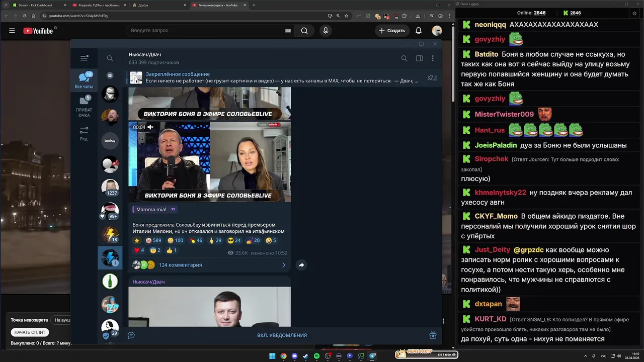Open Ньюсач/Двач channel header title
This screenshot has width=644, height=362.
[145, 54]
